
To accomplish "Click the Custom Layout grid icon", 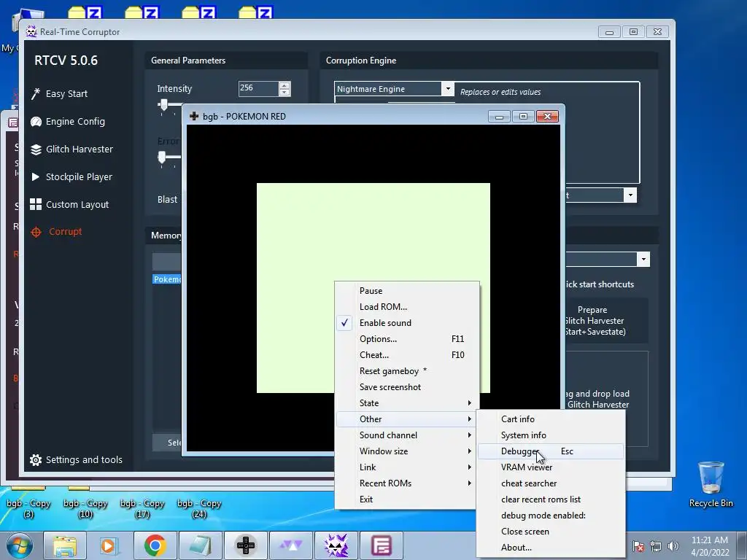I will (x=36, y=205).
